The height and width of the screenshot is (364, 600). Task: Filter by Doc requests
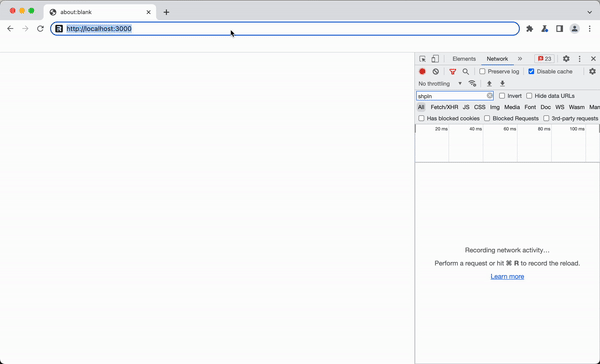tap(546, 107)
